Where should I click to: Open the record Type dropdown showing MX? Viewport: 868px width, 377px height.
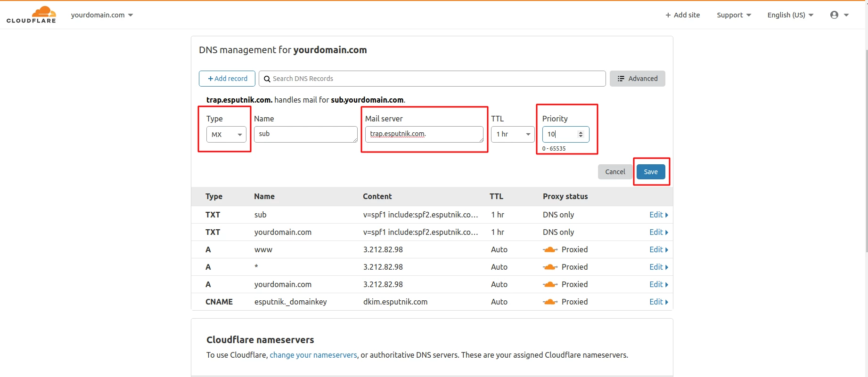point(226,135)
